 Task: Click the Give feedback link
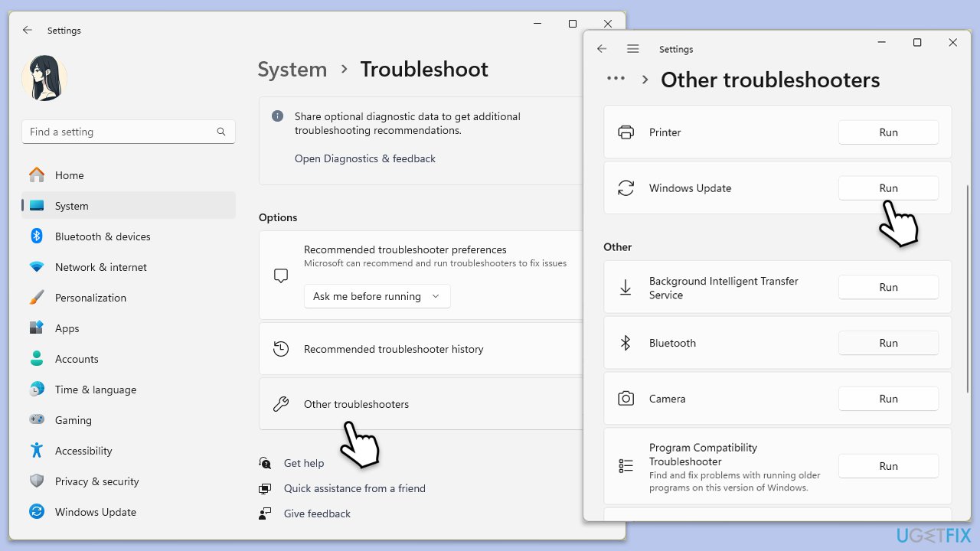pos(317,514)
